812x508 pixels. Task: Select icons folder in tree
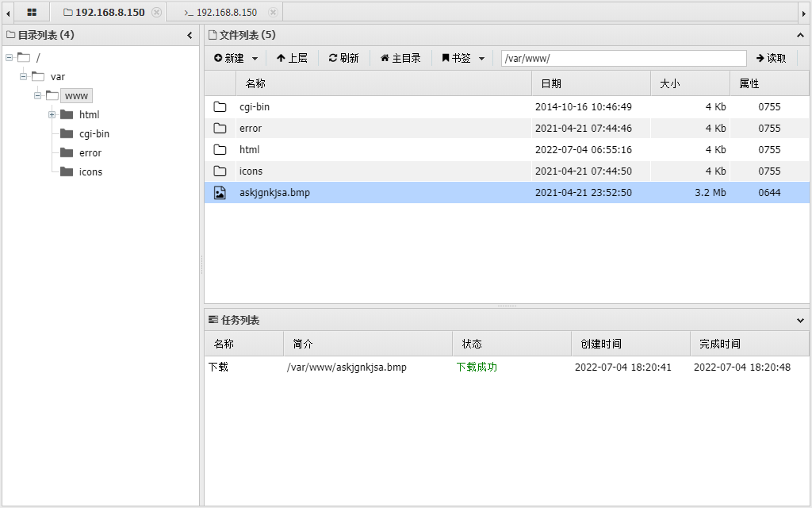[x=90, y=172]
